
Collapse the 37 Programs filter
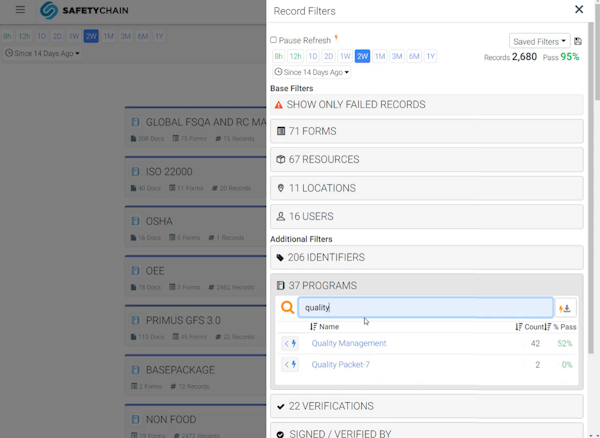coord(427,285)
